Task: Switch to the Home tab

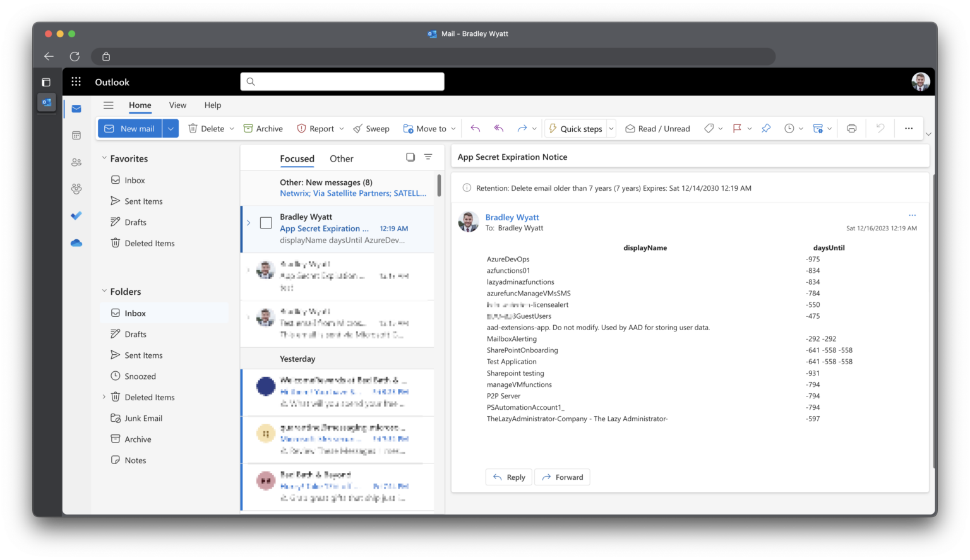Action: click(x=140, y=105)
